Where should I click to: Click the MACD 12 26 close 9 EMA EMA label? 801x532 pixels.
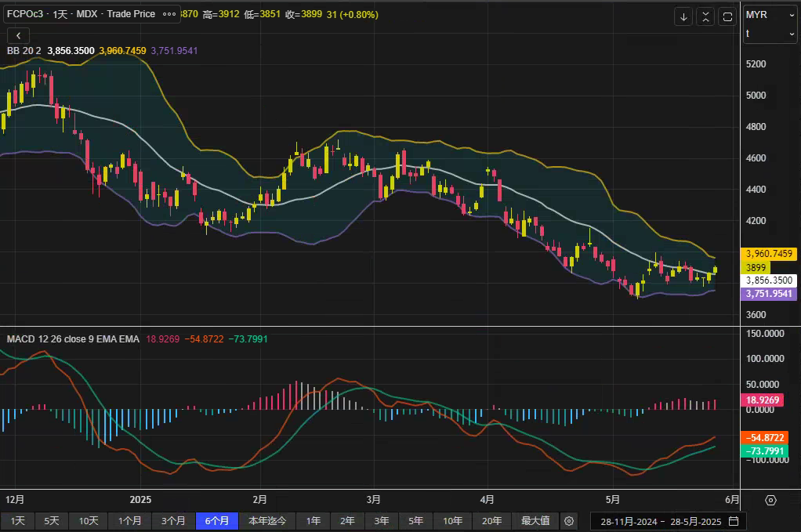pos(73,339)
